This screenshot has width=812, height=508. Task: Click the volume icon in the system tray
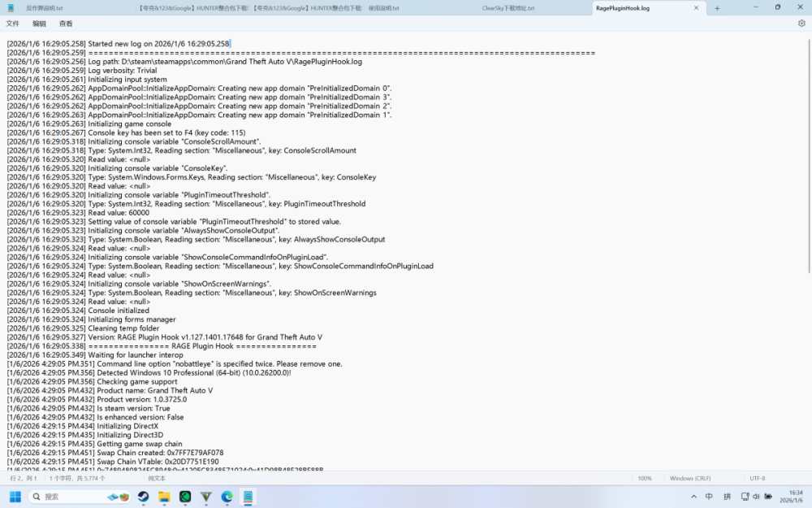pos(756,495)
